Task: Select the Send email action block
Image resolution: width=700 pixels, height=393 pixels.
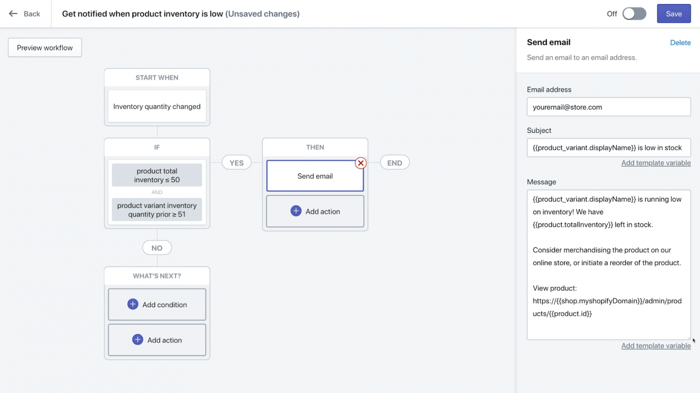Action: click(315, 176)
